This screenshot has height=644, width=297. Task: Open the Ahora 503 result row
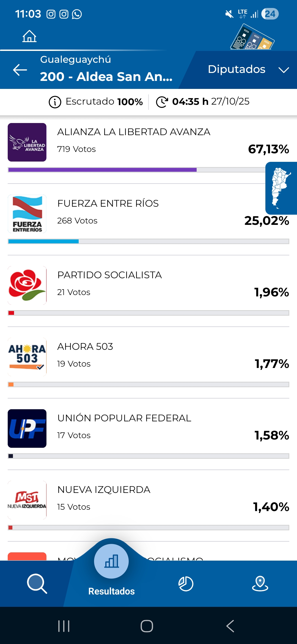pos(148,355)
